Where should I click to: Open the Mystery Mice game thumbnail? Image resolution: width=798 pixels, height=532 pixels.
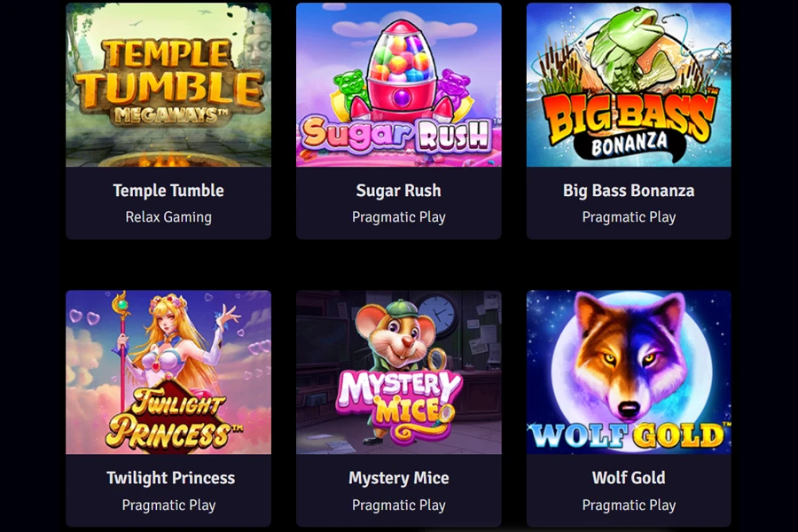398,372
